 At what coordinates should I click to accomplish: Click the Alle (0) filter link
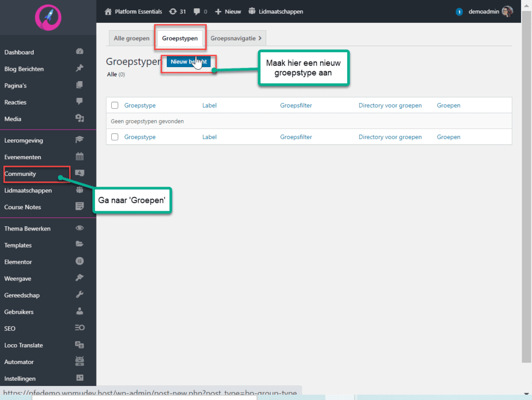[x=116, y=74]
